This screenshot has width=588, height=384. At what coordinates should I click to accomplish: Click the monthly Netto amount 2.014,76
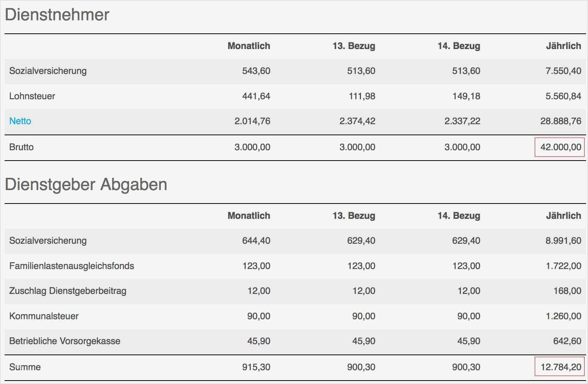click(252, 121)
